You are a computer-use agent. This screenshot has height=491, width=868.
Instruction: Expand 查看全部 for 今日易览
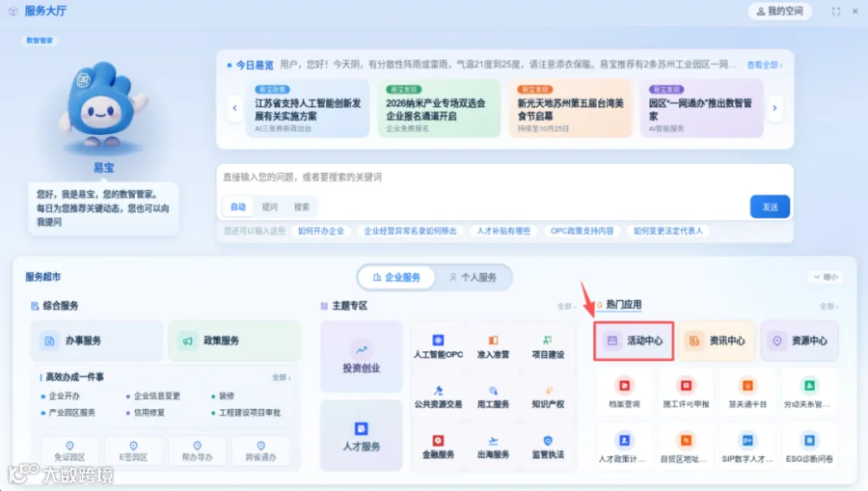(x=765, y=65)
